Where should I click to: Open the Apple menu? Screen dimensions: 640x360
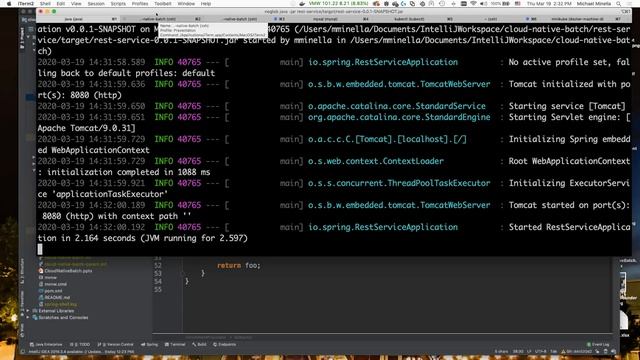pos(9,4)
